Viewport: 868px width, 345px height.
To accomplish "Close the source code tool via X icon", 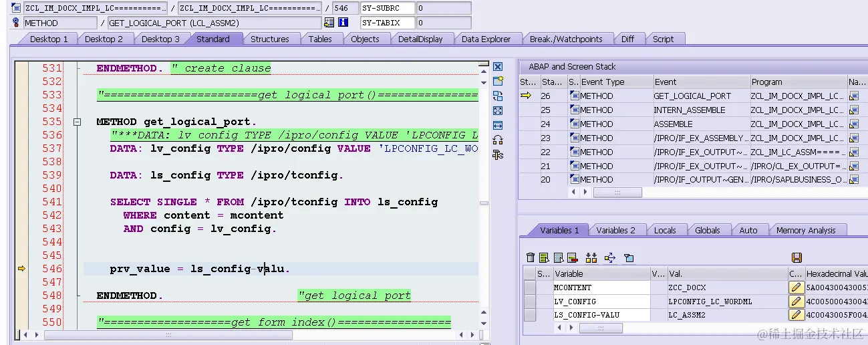I will [498, 67].
